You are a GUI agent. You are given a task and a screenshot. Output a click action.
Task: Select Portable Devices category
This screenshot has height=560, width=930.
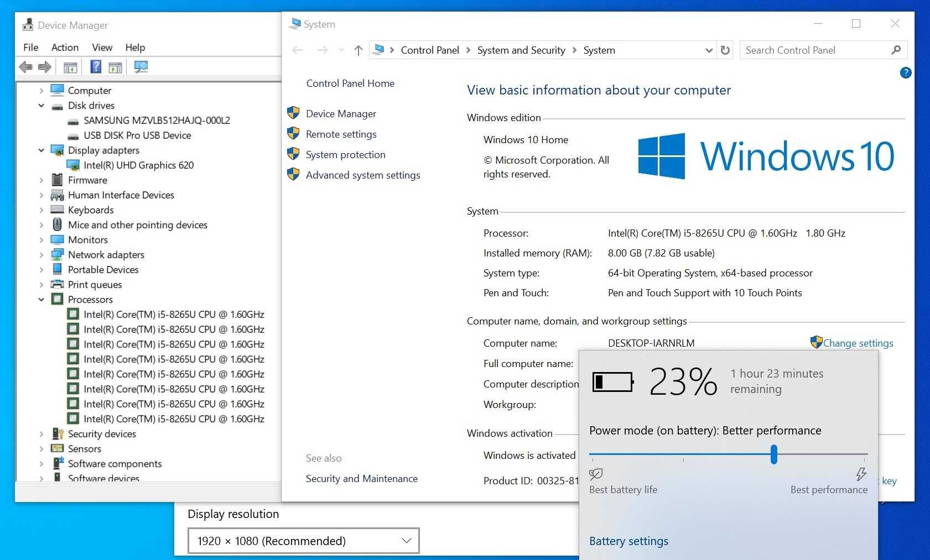coord(103,269)
